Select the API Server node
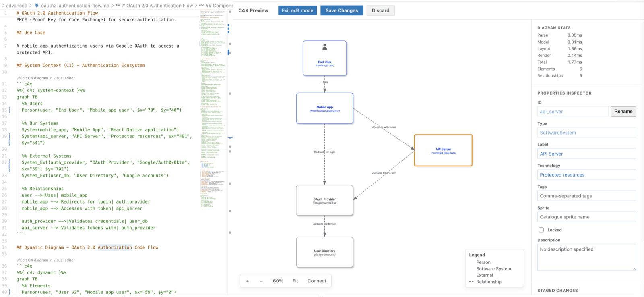The image size is (644, 297). point(443,150)
